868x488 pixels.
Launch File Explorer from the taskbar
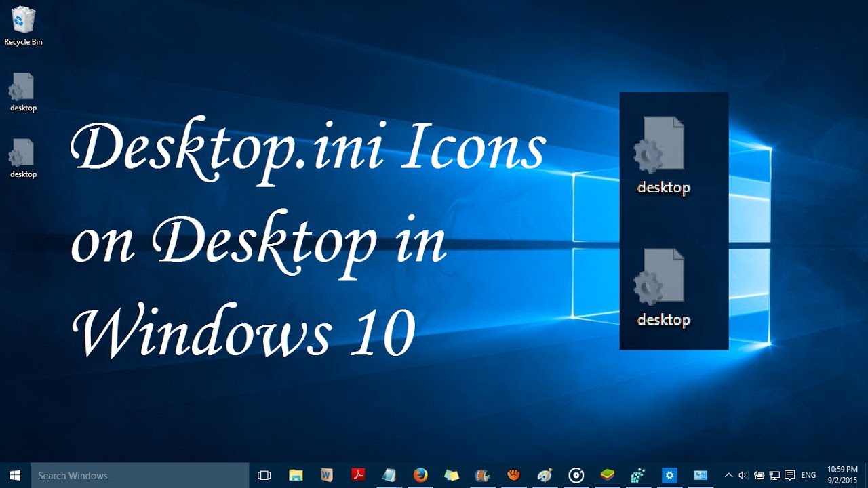click(296, 475)
